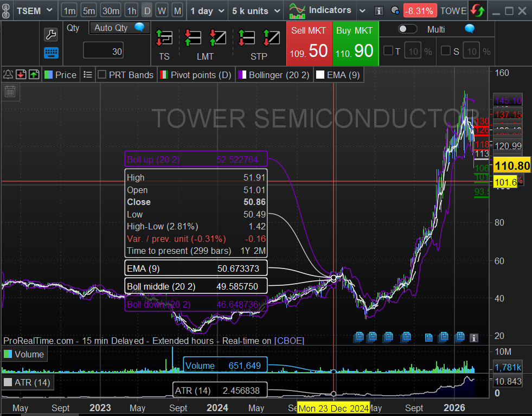
Task: Click the calendar icon on chart
Action: [x=10, y=91]
